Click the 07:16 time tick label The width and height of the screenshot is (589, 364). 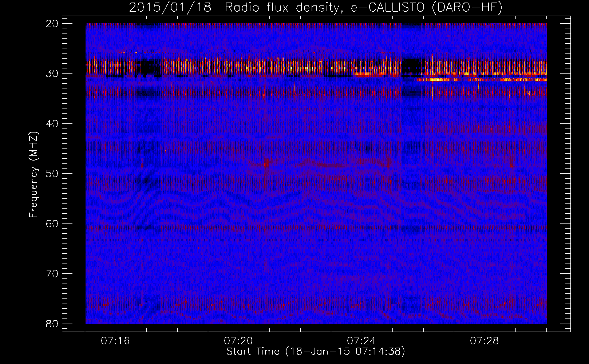pyautogui.click(x=115, y=341)
